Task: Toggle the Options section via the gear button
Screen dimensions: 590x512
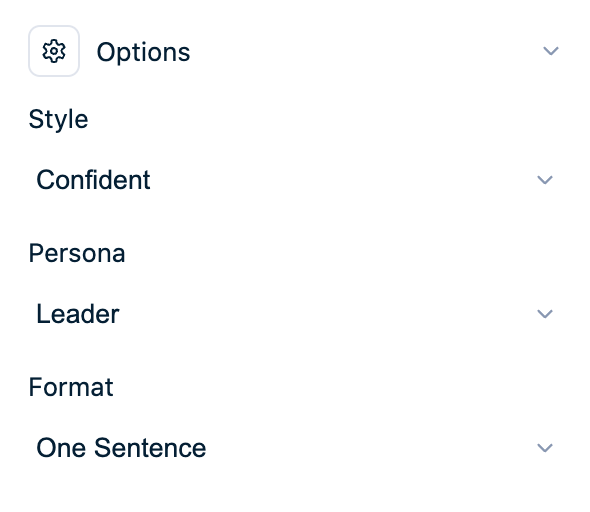Action: [x=54, y=51]
